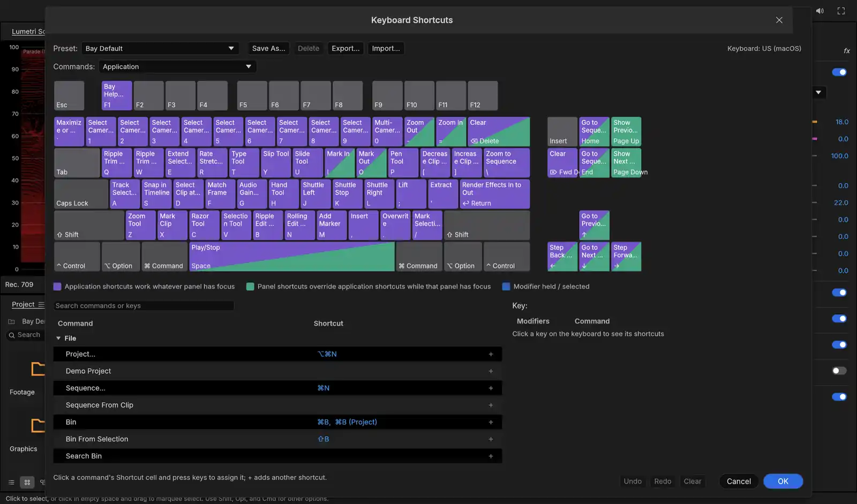Click the Shortcut column header
The height and width of the screenshot is (504, 857).
pyautogui.click(x=328, y=324)
